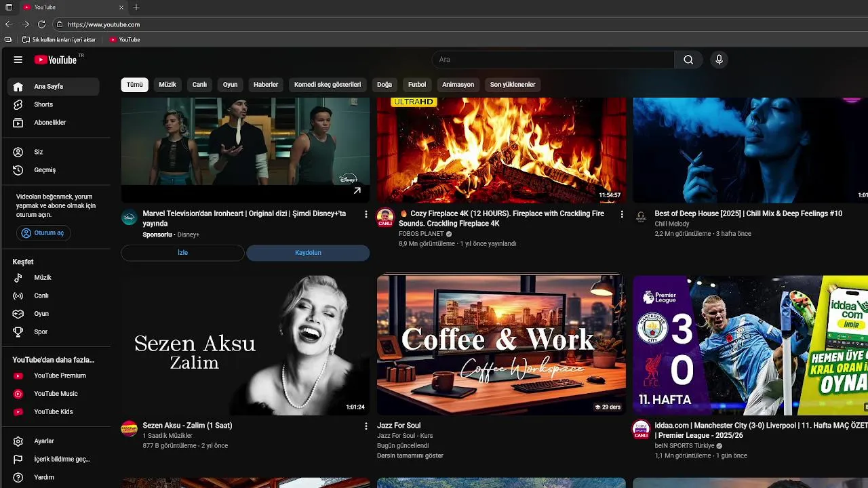Image resolution: width=868 pixels, height=488 pixels.
Task: Click 1 Saatlik Müzikler channel avatar
Action: click(x=129, y=428)
